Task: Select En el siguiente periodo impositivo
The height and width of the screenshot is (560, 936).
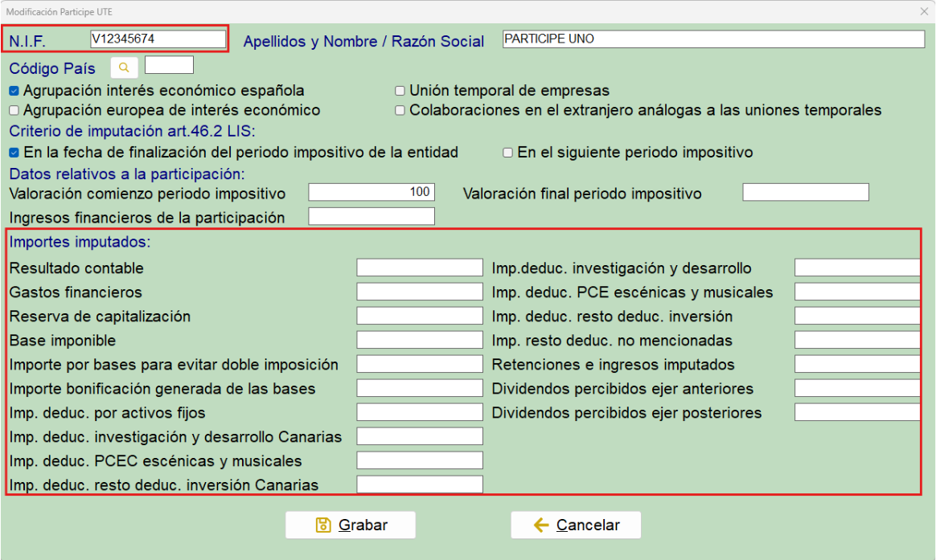Action: coord(507,153)
